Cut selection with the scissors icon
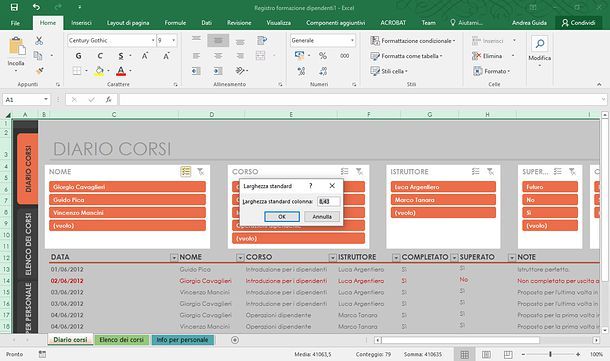This screenshot has height=361, width=610. 39,40
